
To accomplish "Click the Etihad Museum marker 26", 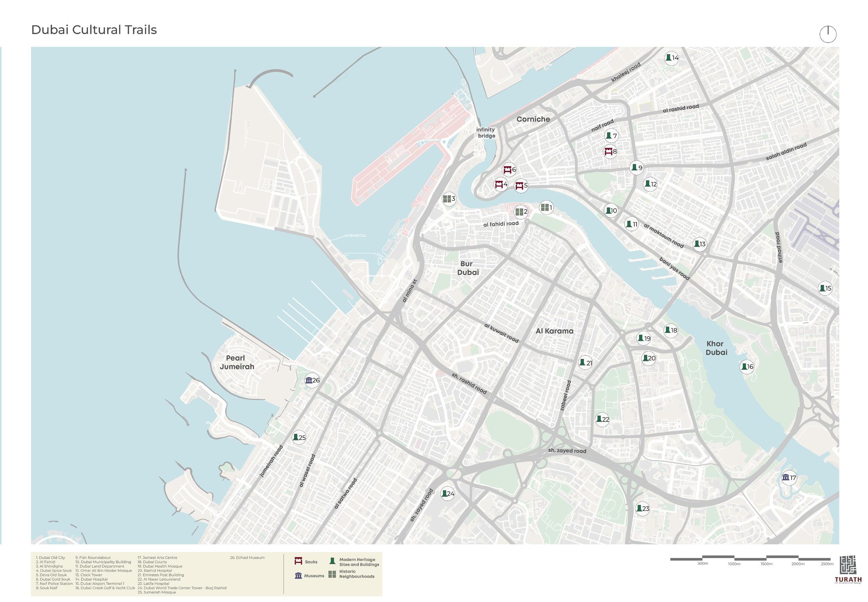I will [312, 380].
